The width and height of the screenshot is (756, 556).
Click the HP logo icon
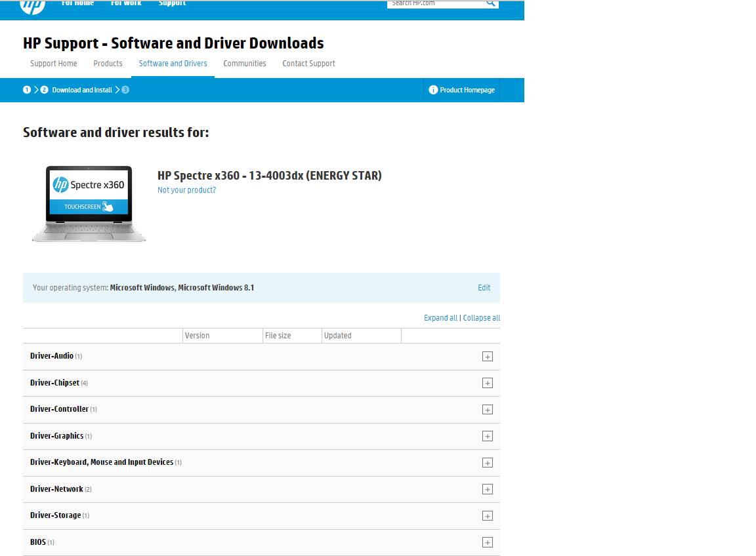click(32, 5)
